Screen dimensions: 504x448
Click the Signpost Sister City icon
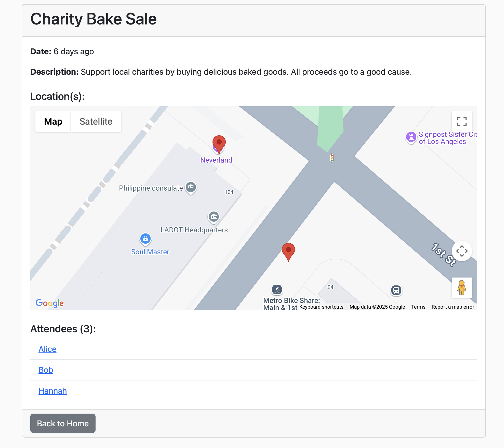click(x=411, y=137)
